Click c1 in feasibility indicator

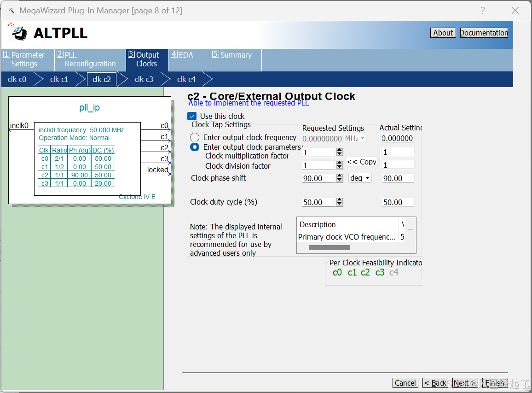[352, 272]
